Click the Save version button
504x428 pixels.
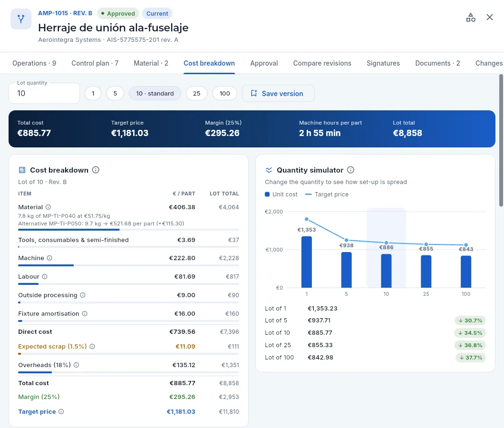click(x=278, y=93)
